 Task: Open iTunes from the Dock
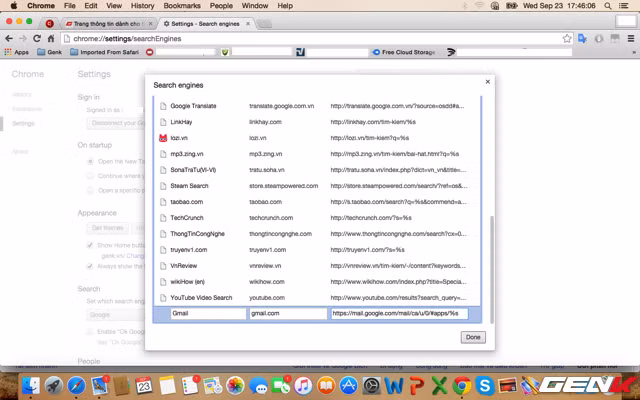click(302, 385)
